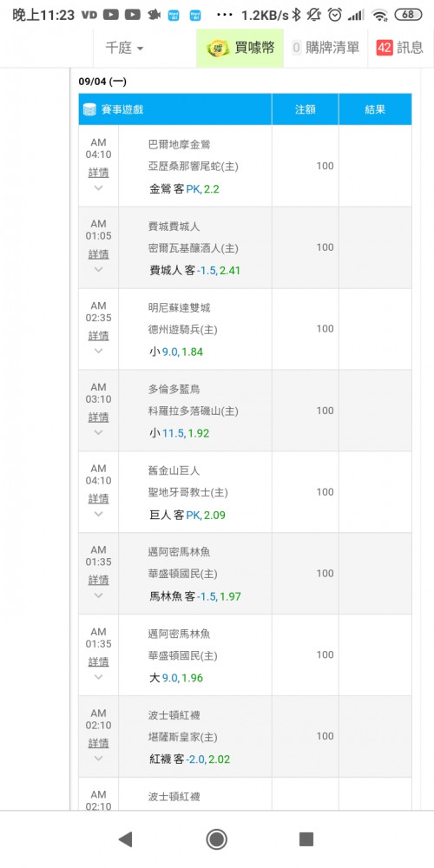Viewport: 434px width, 868px height.
Task: Open the 千庭 account dropdown
Action: pos(124,48)
